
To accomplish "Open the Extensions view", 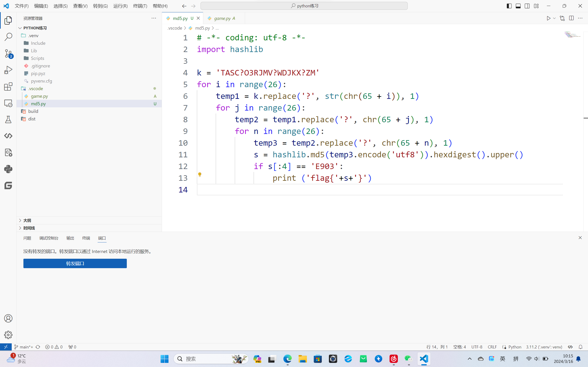I will coord(8,87).
